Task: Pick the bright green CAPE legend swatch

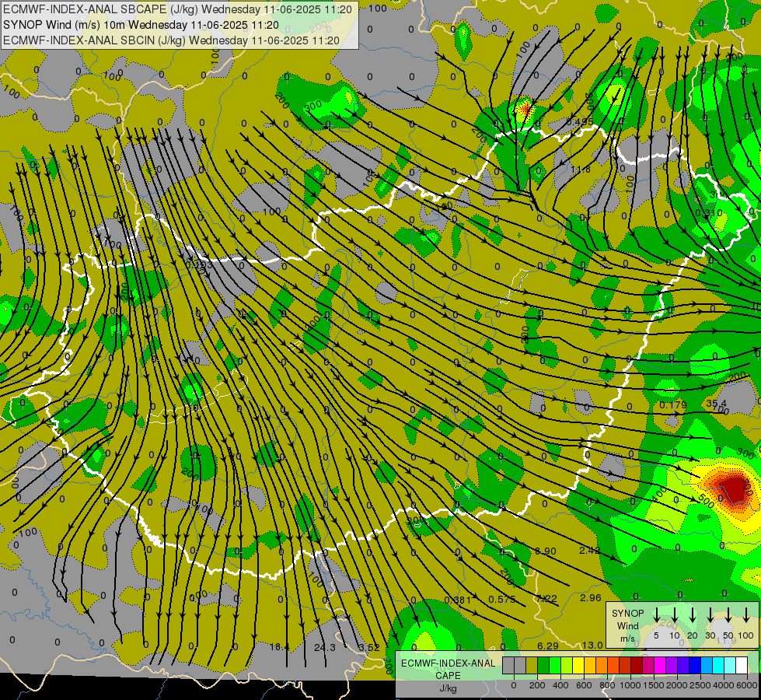Action: click(x=555, y=666)
